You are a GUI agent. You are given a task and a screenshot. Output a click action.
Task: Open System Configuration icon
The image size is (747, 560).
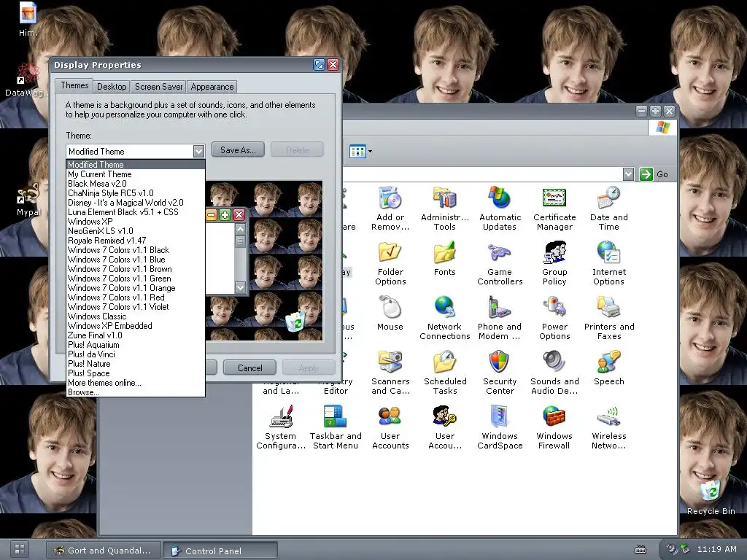point(281,417)
